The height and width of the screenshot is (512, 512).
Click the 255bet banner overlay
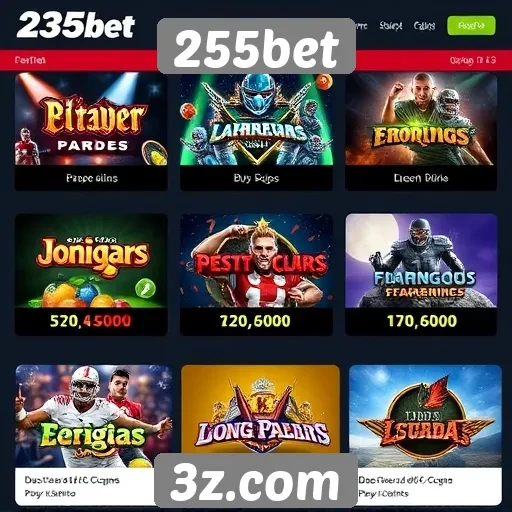(256, 46)
